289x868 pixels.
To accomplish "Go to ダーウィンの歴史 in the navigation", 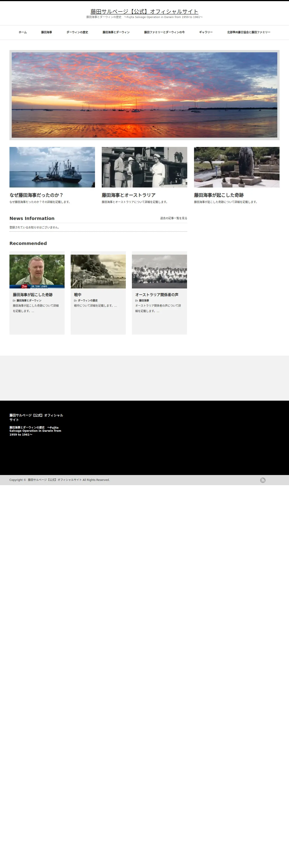I will (x=77, y=32).
